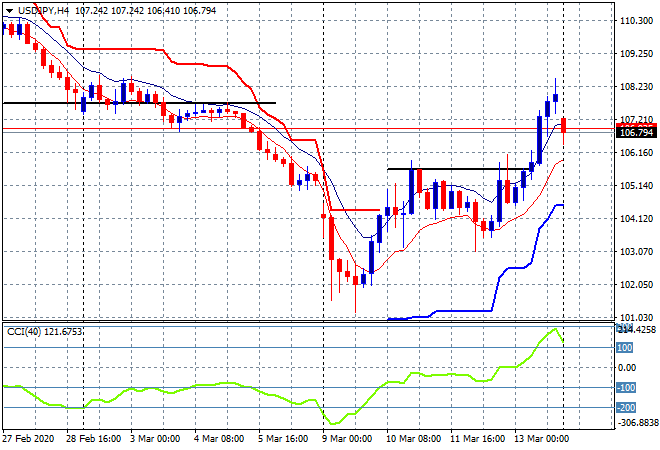This screenshot has height=450, width=660.
Task: Click the CCI level label 100
Action: tap(625, 348)
